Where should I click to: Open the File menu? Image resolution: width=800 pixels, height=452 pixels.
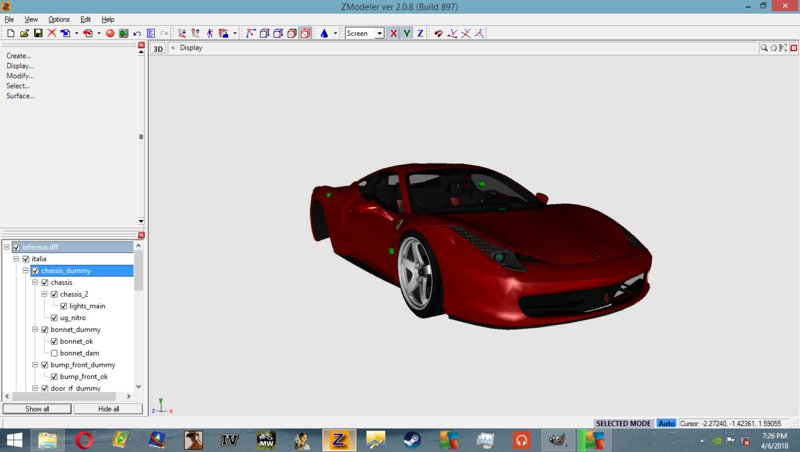tap(9, 19)
